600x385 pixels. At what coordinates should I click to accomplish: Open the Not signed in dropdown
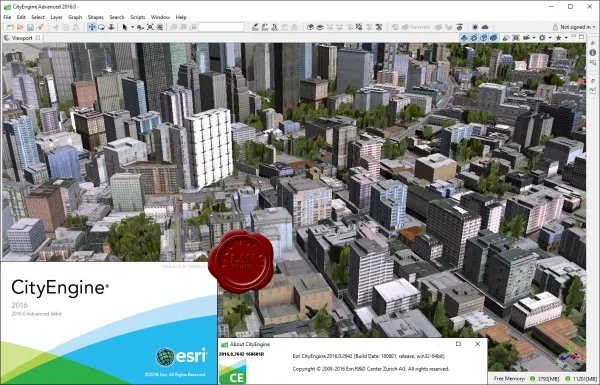point(575,27)
